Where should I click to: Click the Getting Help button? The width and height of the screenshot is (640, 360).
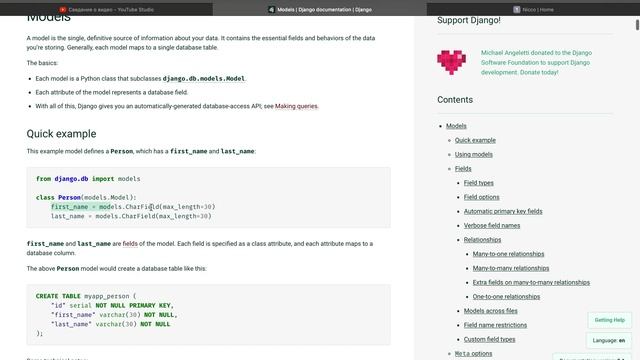pyautogui.click(x=609, y=320)
